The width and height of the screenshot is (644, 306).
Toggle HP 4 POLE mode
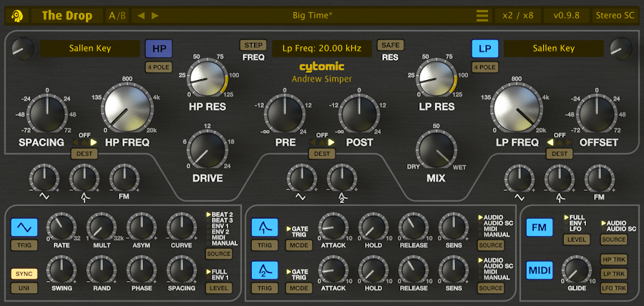[x=159, y=67]
